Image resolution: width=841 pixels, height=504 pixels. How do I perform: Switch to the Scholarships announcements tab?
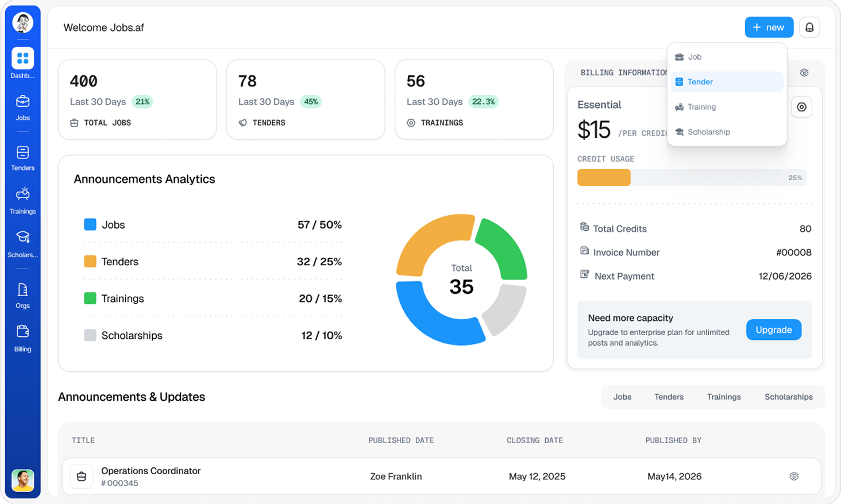tap(788, 397)
